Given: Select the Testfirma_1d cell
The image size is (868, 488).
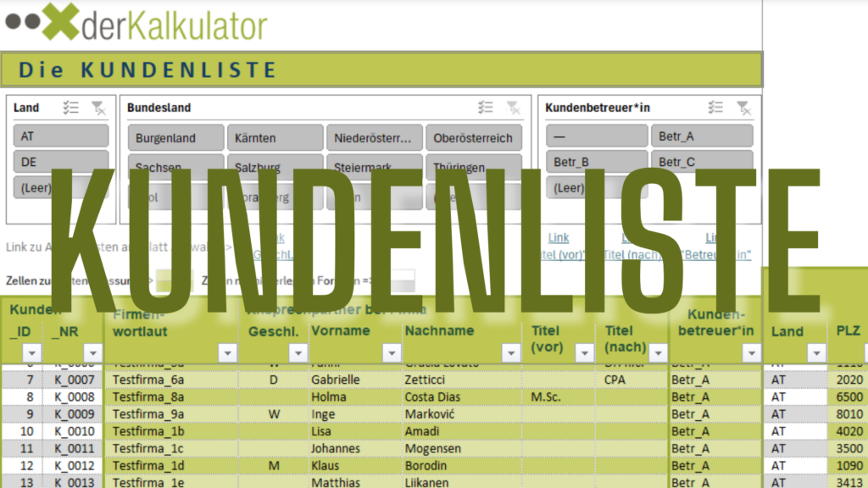Looking at the screenshot, I should point(171,465).
